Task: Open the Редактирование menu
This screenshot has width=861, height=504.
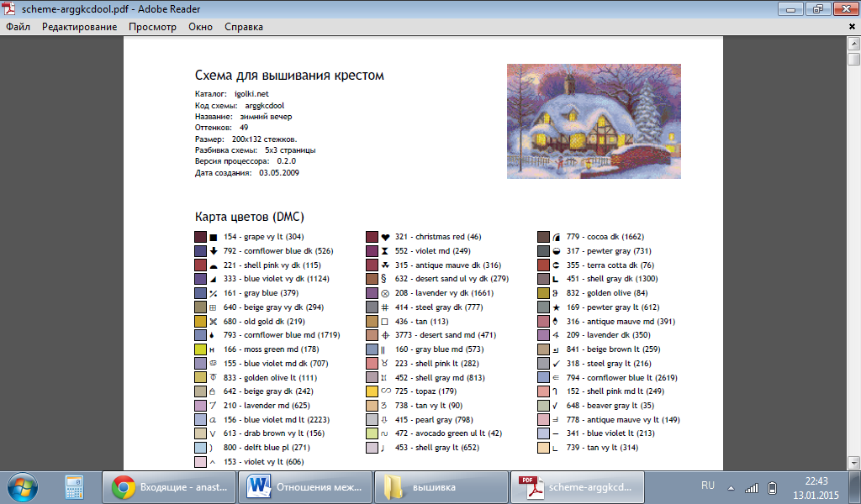Action: pyautogui.click(x=79, y=27)
